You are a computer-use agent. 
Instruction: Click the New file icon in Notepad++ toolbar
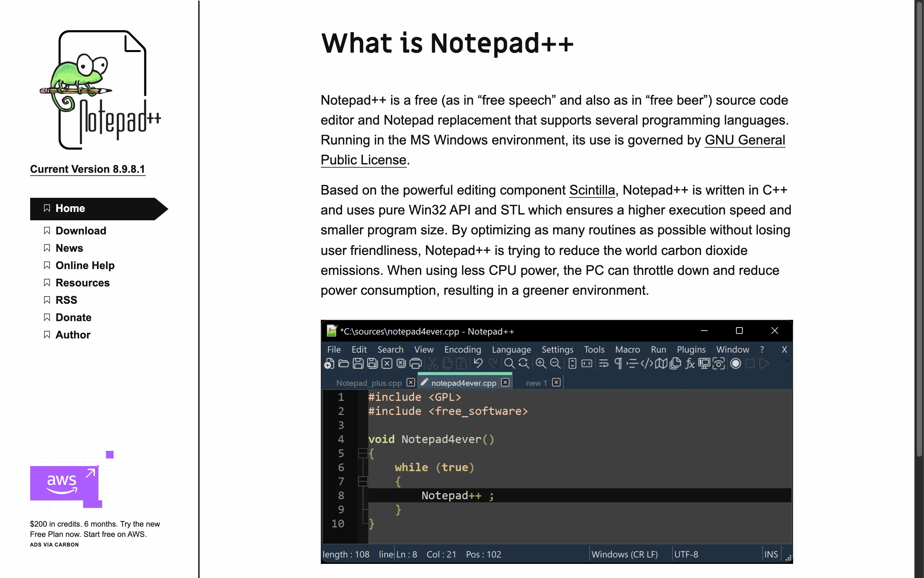click(x=329, y=363)
